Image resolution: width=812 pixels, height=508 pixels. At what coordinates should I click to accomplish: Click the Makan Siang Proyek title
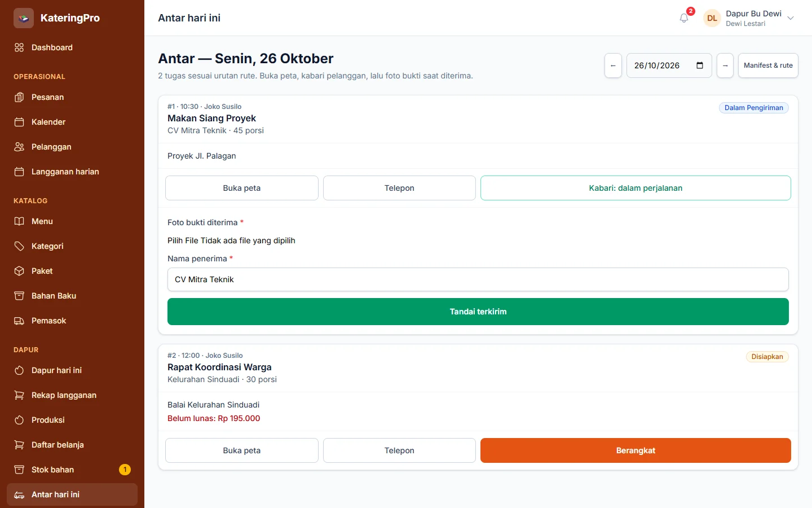point(211,118)
